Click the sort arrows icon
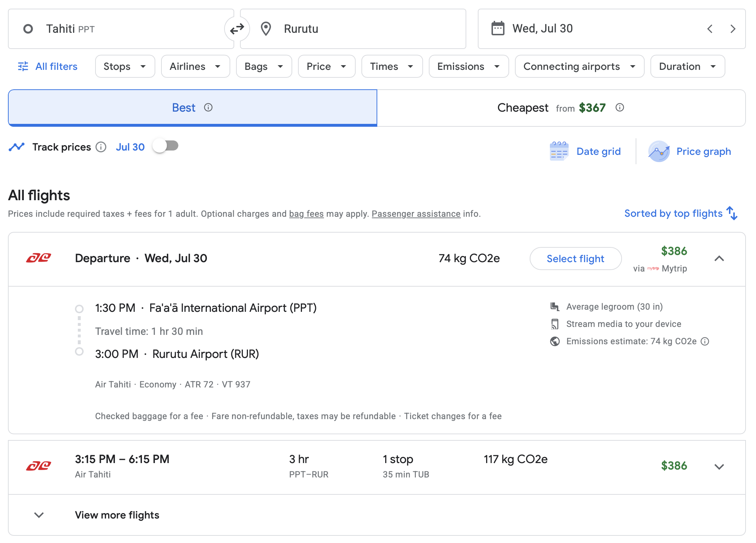756x543 pixels. (732, 213)
